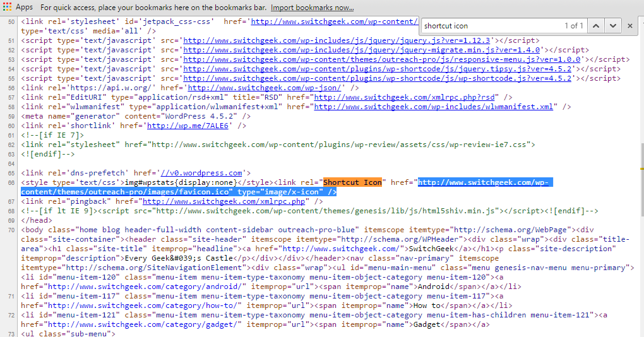Image resolution: width=644 pixels, height=337 pixels.
Task: Open the wlwmanifest.xml link
Action: tap(434, 106)
